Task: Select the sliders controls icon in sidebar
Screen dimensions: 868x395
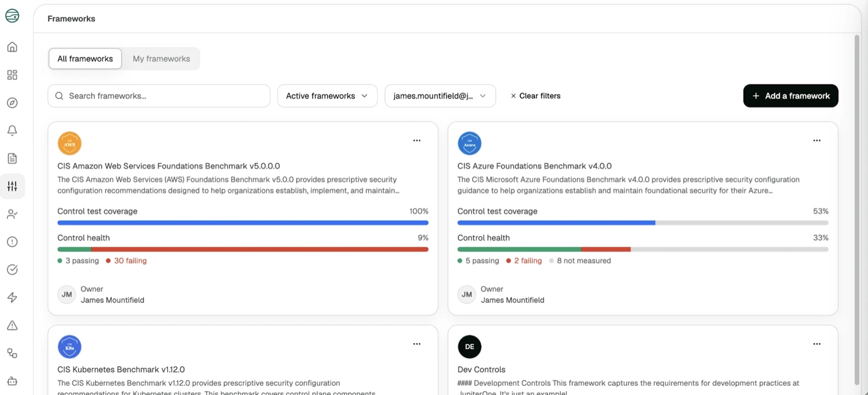Action: pyautogui.click(x=12, y=186)
